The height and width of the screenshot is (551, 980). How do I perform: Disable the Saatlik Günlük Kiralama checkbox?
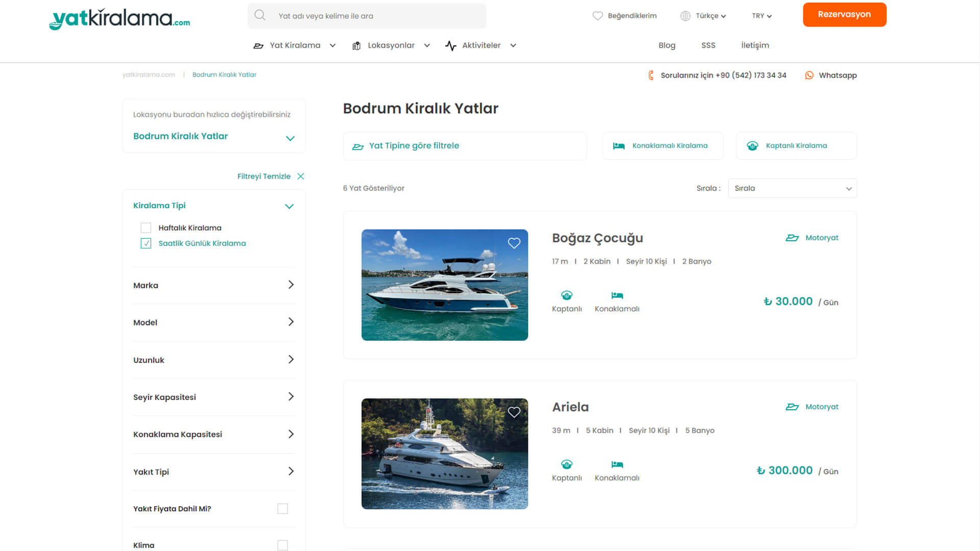pyautogui.click(x=145, y=243)
